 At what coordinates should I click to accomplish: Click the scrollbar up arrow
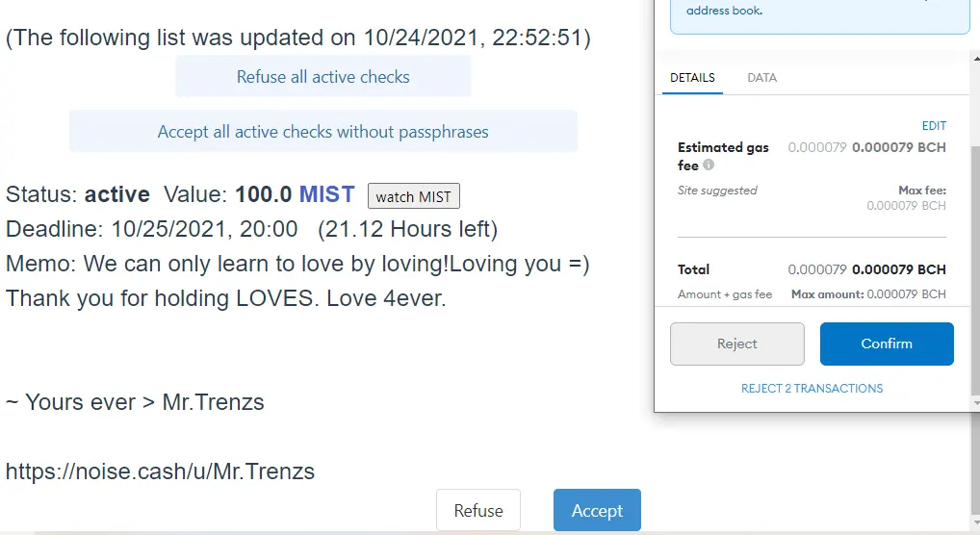click(x=976, y=58)
